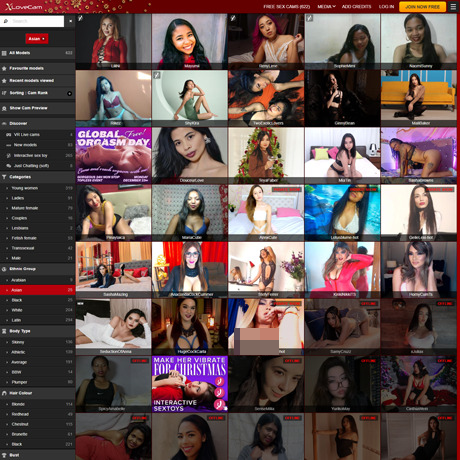Select Chestnut under Hair Colour
The image size is (460, 460).
click(37, 424)
